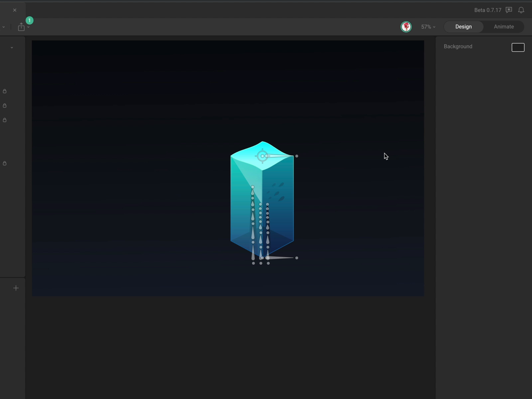Viewport: 532px width, 399px height.
Task: Toggle the first lock icon in the left panel
Action: click(x=5, y=91)
